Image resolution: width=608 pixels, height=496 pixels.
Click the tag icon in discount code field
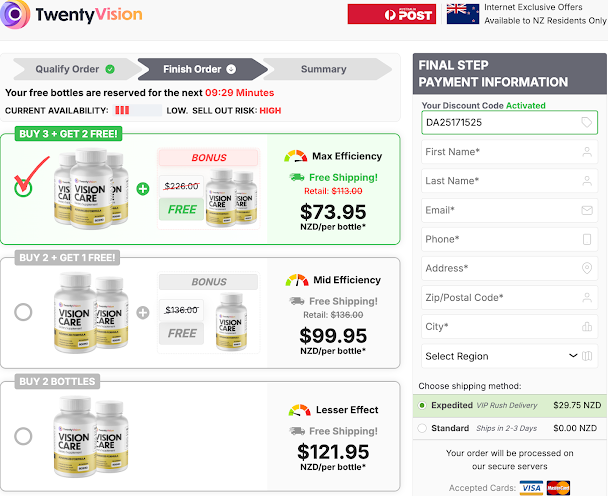[x=587, y=123]
